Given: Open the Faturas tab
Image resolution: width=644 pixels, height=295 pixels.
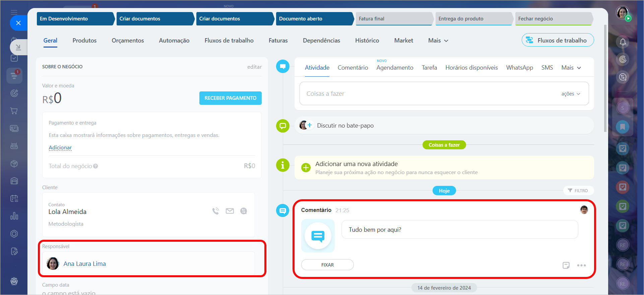Looking at the screenshot, I should (x=278, y=41).
